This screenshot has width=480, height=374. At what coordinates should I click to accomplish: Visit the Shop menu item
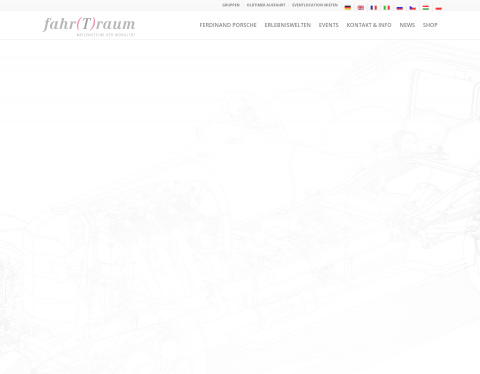point(430,25)
